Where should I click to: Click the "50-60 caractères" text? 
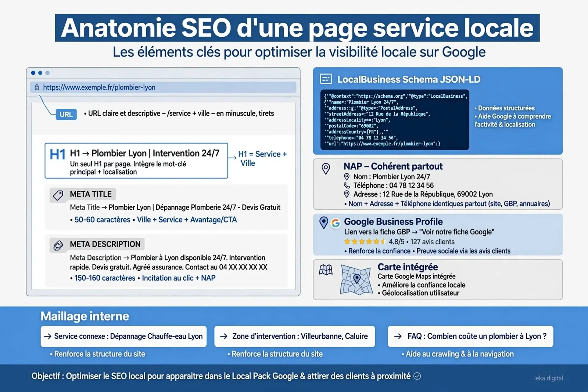pyautogui.click(x=103, y=220)
